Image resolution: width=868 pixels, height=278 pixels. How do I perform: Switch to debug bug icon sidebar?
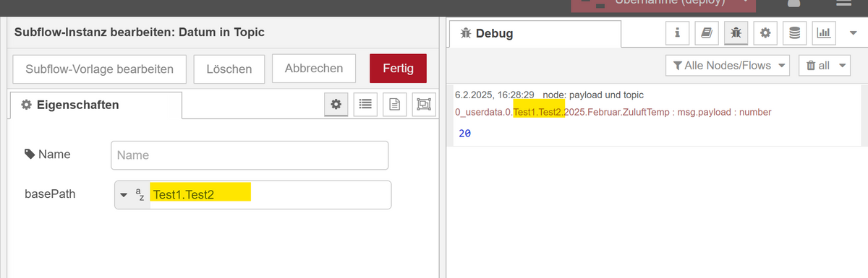[736, 32]
